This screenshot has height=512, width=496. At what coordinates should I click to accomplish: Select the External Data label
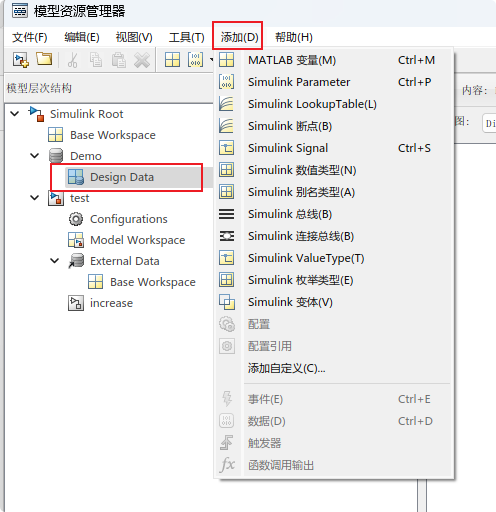pos(125,261)
